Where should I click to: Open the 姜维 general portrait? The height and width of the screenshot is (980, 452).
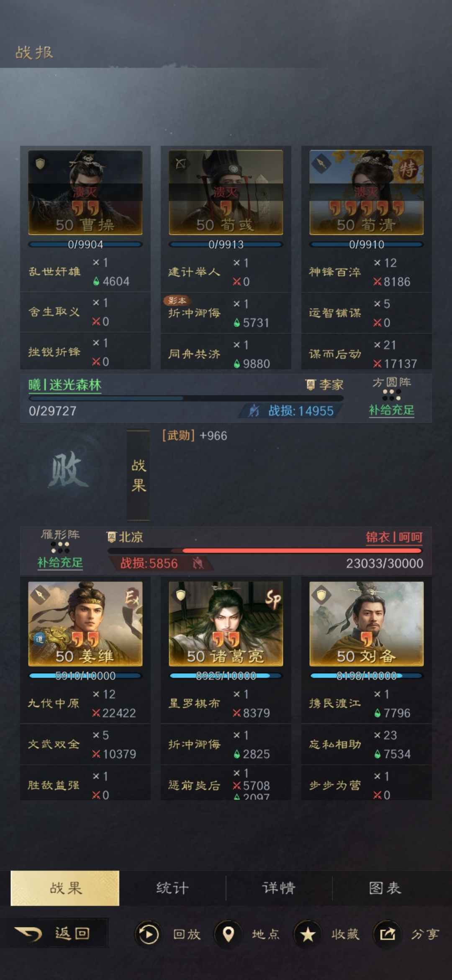click(x=85, y=624)
